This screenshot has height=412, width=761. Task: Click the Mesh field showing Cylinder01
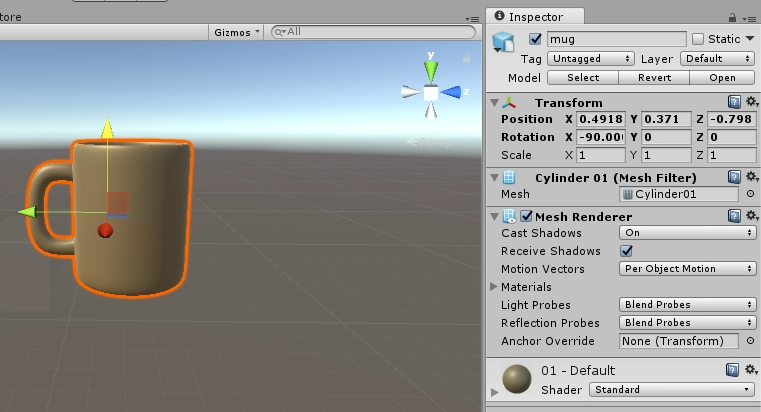tap(679, 194)
